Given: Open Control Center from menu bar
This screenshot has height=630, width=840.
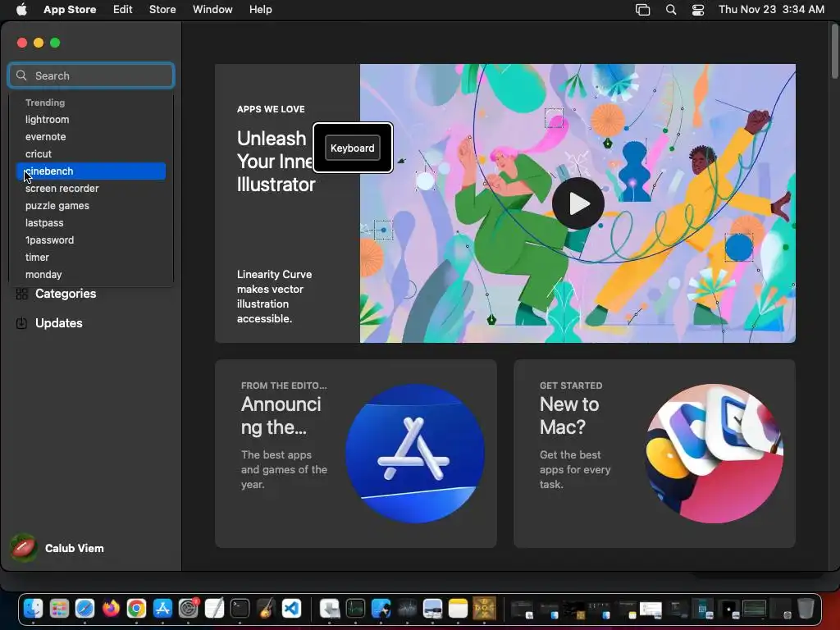Looking at the screenshot, I should [698, 10].
